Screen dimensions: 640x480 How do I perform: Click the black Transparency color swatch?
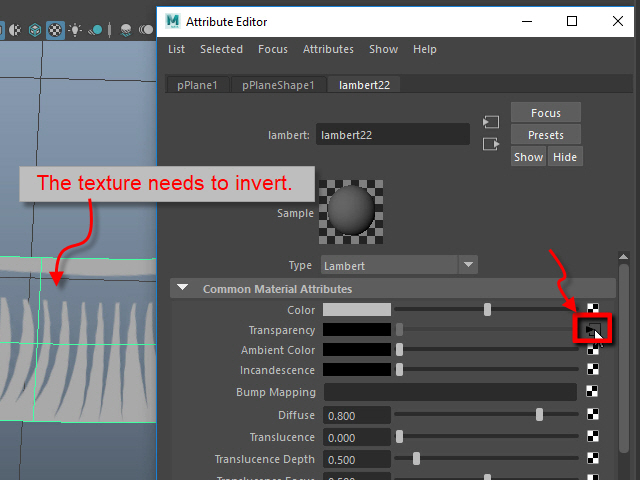tap(357, 330)
